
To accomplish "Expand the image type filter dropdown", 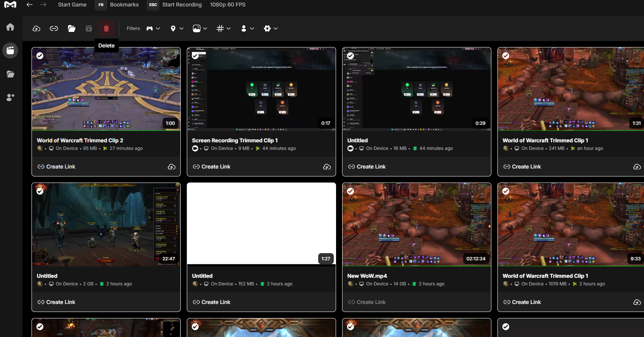I will [200, 28].
